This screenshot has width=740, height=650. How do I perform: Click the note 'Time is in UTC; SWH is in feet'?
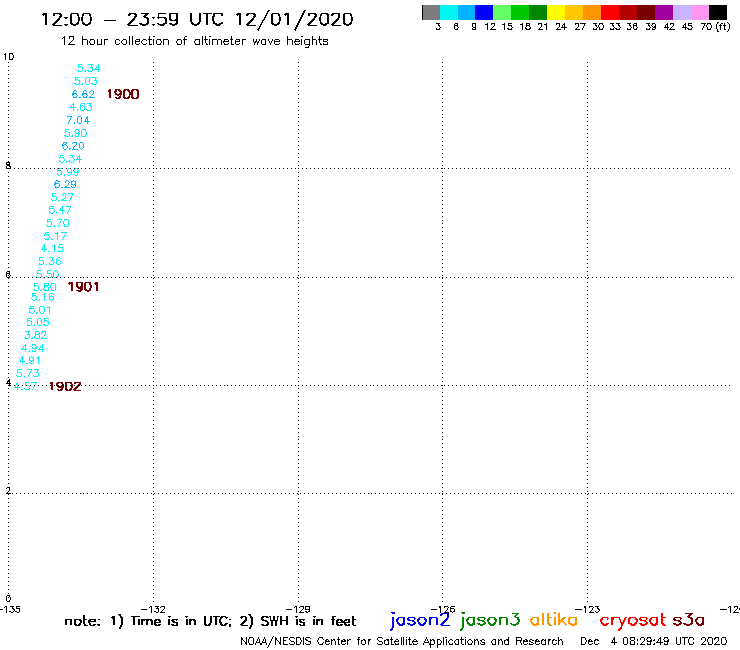(210, 621)
